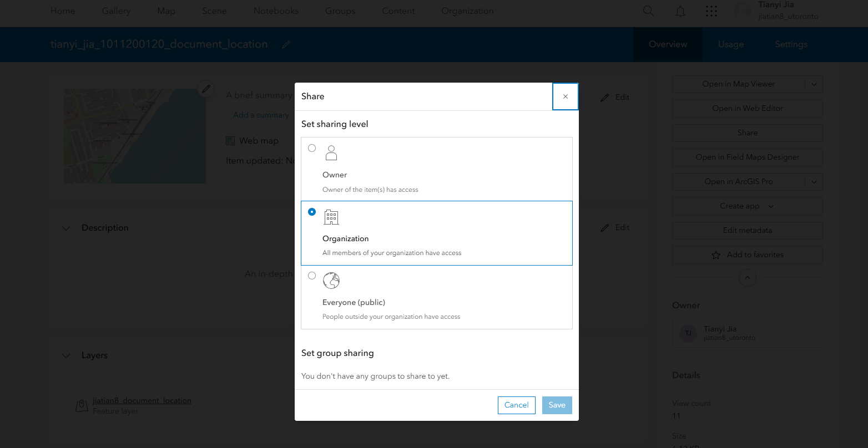Switch to the Usage tab
868x448 pixels.
[x=731, y=44]
